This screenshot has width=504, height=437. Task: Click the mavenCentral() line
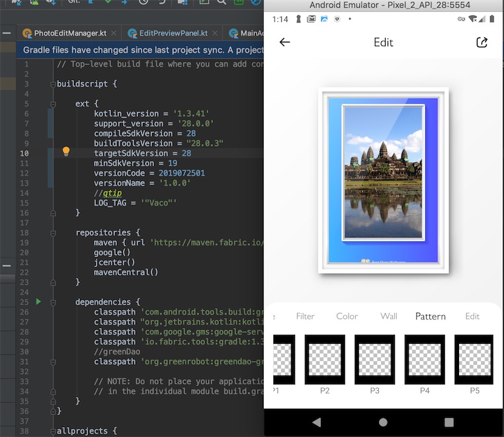[x=126, y=272]
